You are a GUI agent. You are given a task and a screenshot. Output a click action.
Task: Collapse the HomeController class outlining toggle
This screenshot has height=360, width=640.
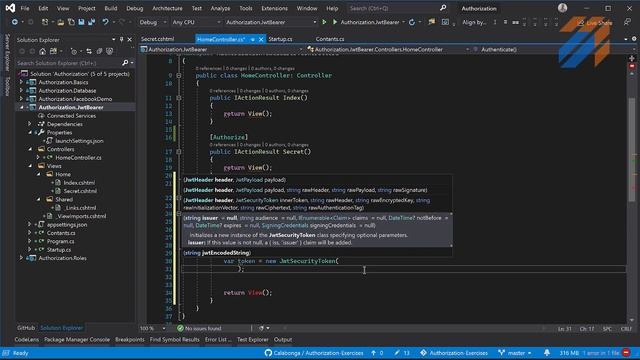179,76
